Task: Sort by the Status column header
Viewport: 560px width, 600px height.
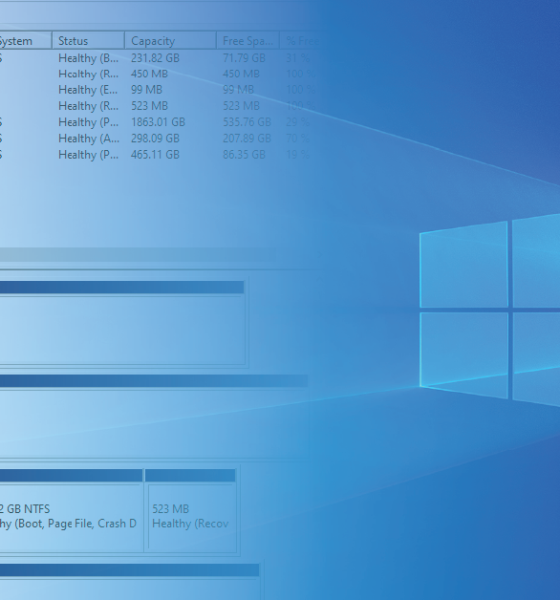Action: 88,41
